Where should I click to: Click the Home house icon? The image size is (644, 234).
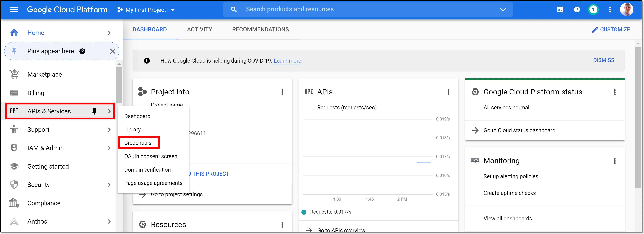[14, 33]
